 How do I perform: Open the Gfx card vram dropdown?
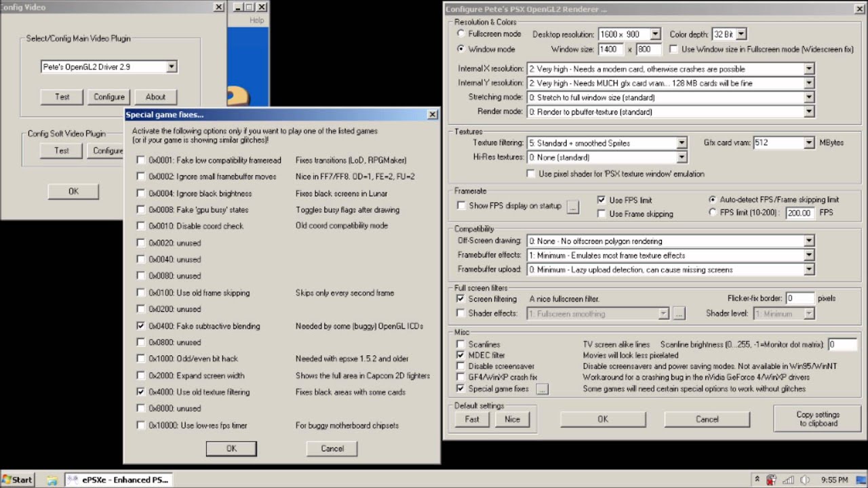[808, 143]
